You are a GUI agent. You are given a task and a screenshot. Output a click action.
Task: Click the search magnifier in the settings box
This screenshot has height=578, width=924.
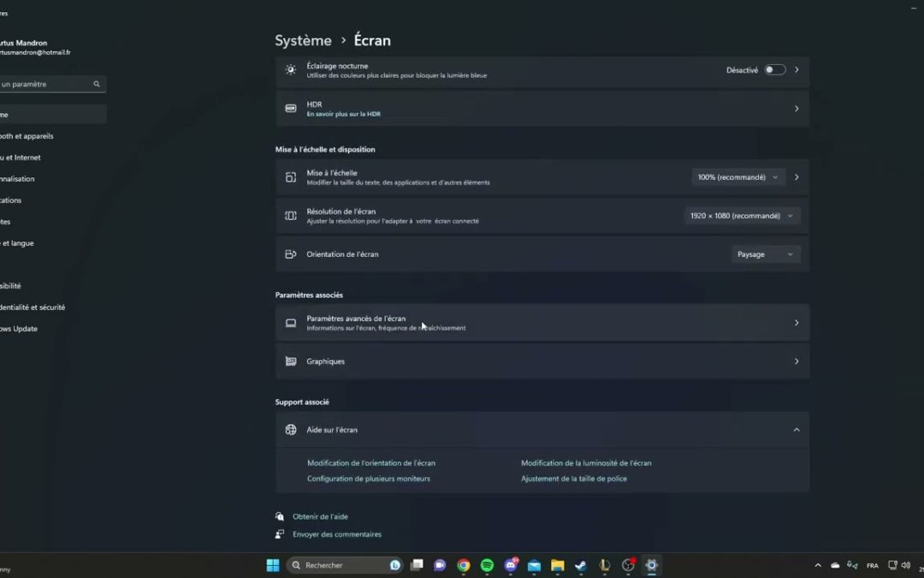(x=97, y=84)
